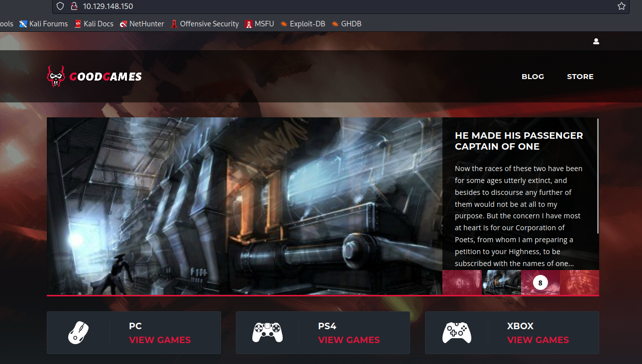Click the PS4 controller icon
The width and height of the screenshot is (642, 364).
coord(267,333)
